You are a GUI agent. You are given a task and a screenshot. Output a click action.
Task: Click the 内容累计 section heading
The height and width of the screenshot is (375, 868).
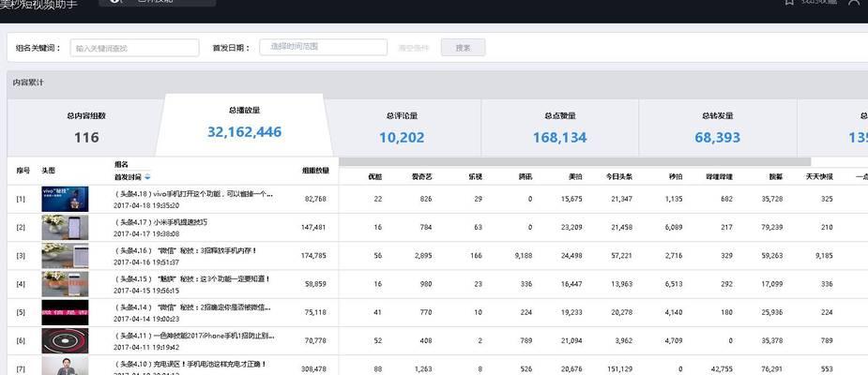pyautogui.click(x=27, y=82)
